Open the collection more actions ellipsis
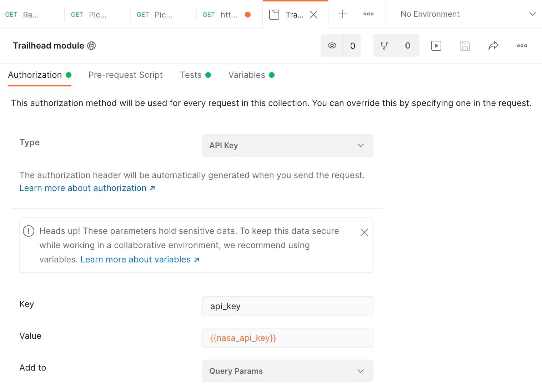Viewport: 542px width, 392px height. point(522,46)
